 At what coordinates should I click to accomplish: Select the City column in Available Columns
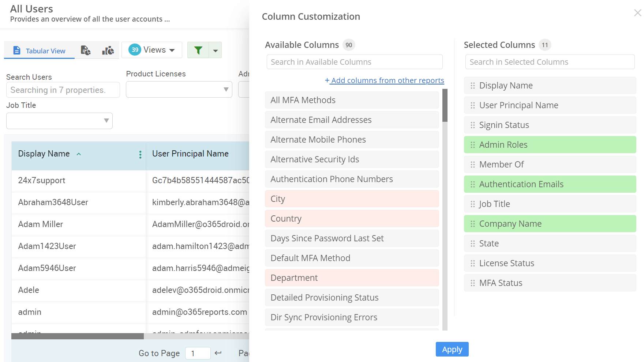tap(352, 199)
